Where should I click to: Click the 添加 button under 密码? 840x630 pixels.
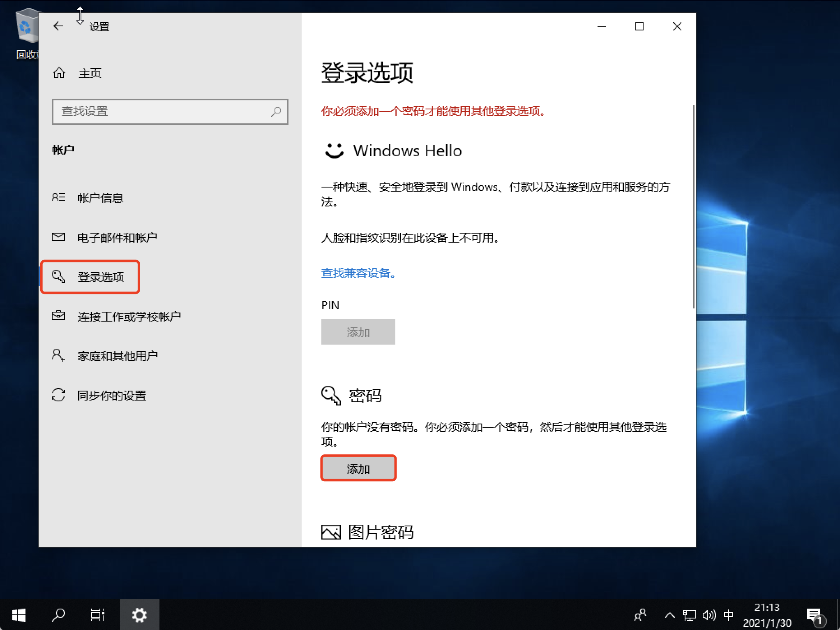click(358, 468)
